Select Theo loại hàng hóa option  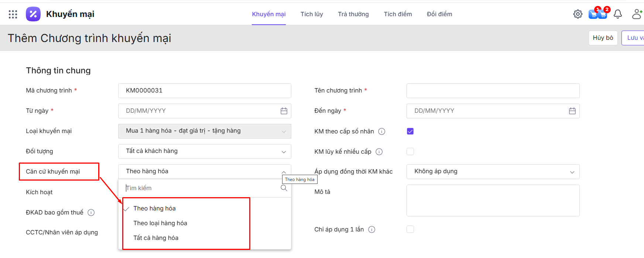click(x=160, y=223)
